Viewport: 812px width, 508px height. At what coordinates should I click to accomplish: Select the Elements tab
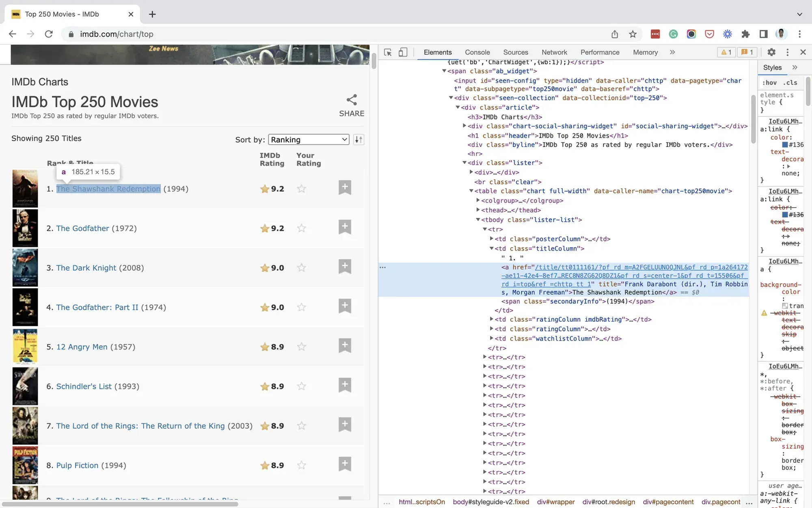pos(438,52)
